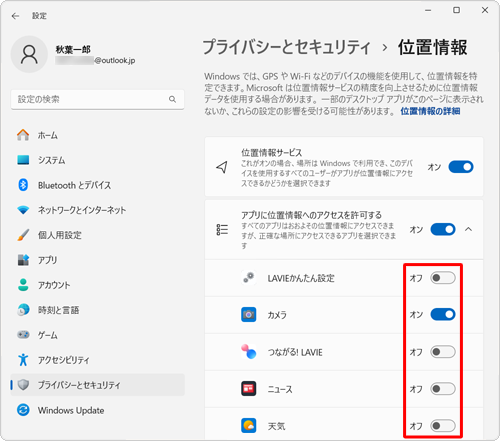
Task: Click the アクセシビリティ figure icon
Action: click(x=23, y=360)
